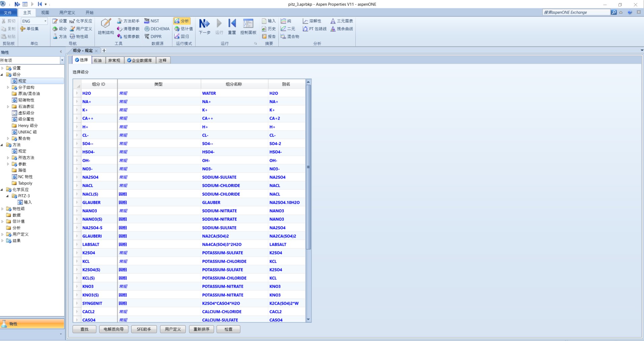
Task: Click the 重新排序 (Reorder) button
Action: click(202, 329)
